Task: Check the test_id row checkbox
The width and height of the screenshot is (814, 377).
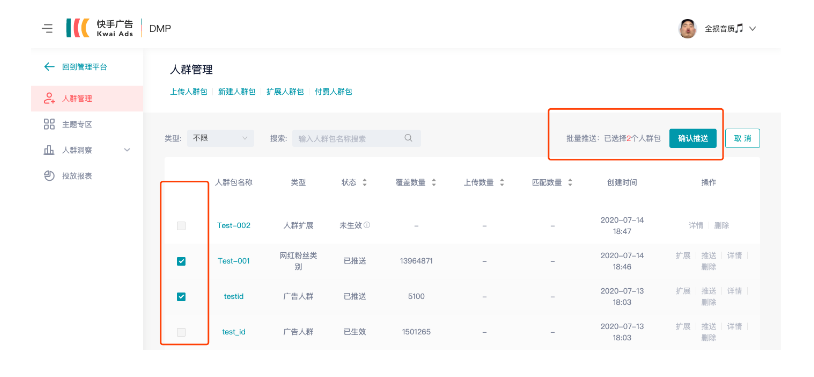Action: point(181,332)
